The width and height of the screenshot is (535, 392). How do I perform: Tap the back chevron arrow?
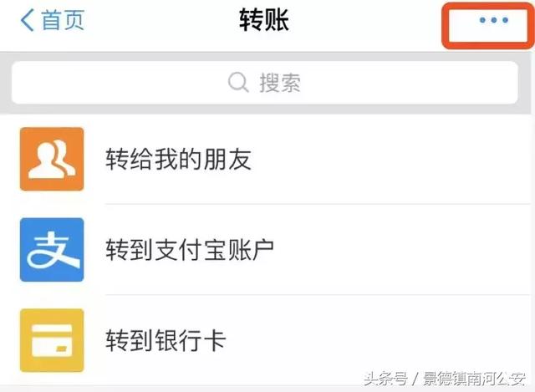[28, 20]
